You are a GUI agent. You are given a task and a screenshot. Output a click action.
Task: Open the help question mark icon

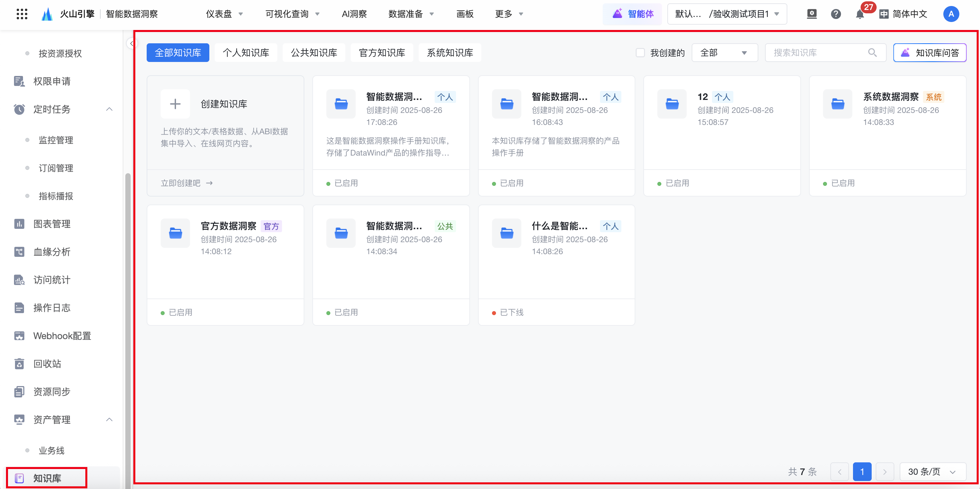pyautogui.click(x=835, y=14)
